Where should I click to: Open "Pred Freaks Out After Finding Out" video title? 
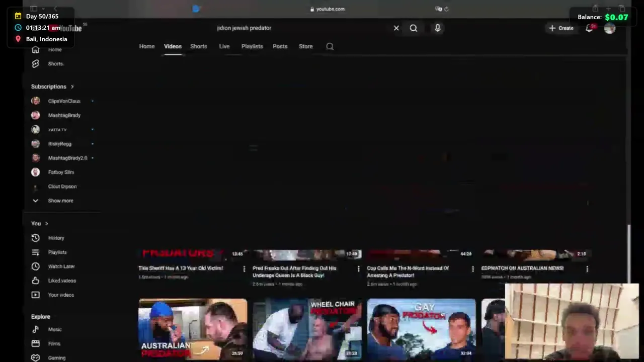(x=294, y=271)
